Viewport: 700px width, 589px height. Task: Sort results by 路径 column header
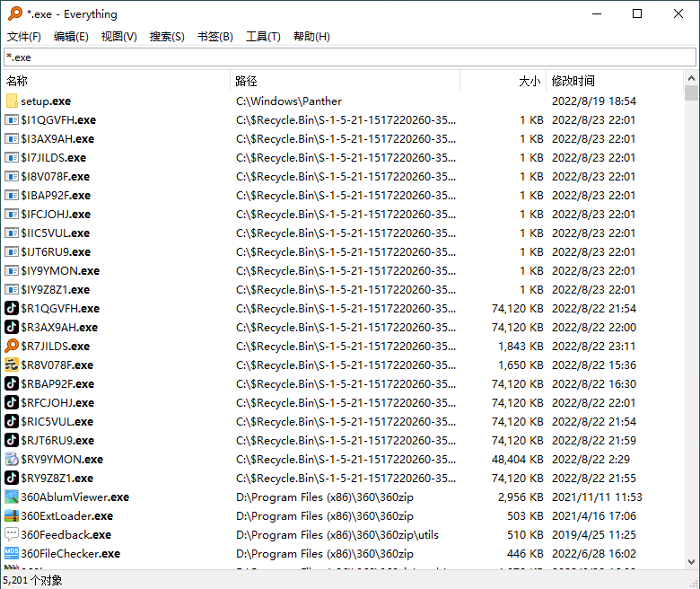[346, 81]
